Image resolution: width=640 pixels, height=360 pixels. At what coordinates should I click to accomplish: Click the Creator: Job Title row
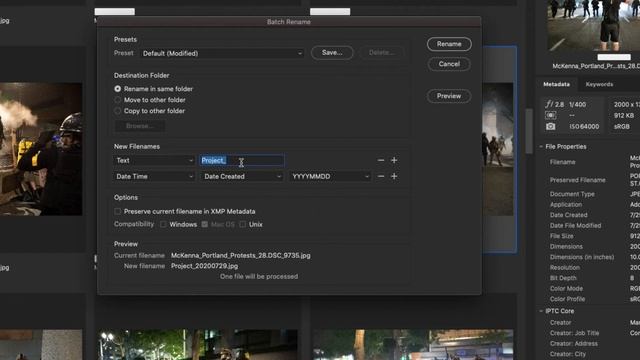coord(594,333)
